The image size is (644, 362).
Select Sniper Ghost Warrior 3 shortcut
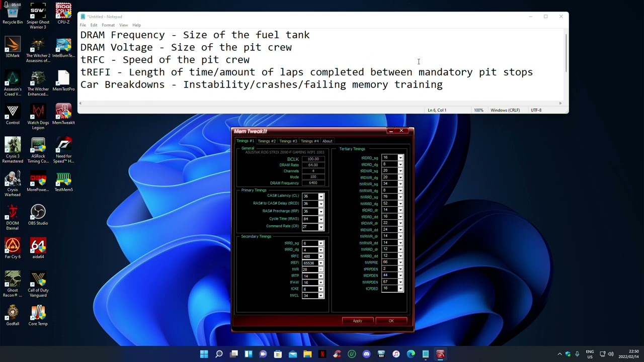point(38,16)
